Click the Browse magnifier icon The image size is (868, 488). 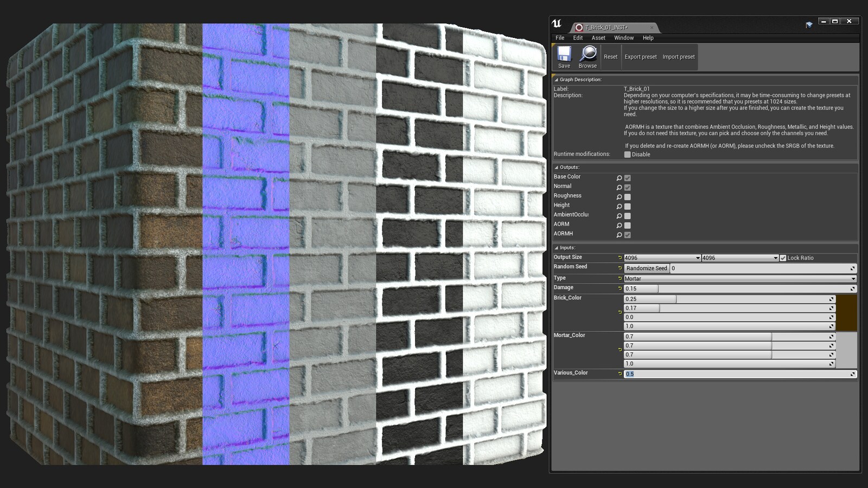click(588, 54)
